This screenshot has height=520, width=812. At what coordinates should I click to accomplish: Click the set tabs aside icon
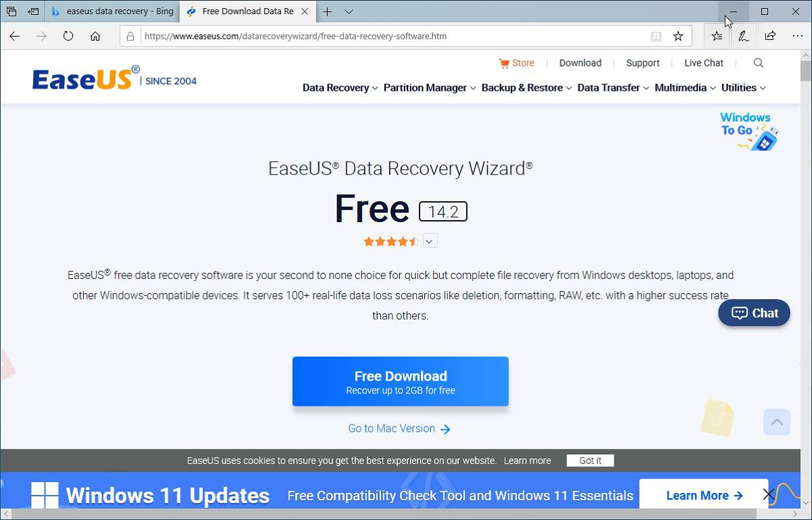click(x=32, y=12)
